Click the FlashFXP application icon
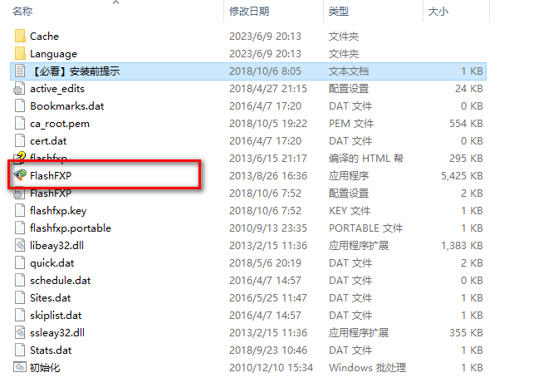 [x=20, y=174]
